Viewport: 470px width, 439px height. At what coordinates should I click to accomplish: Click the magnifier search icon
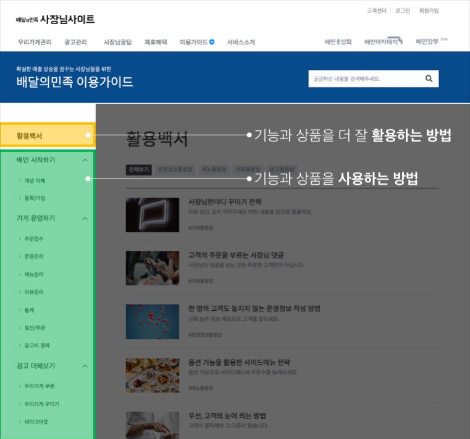(429, 79)
